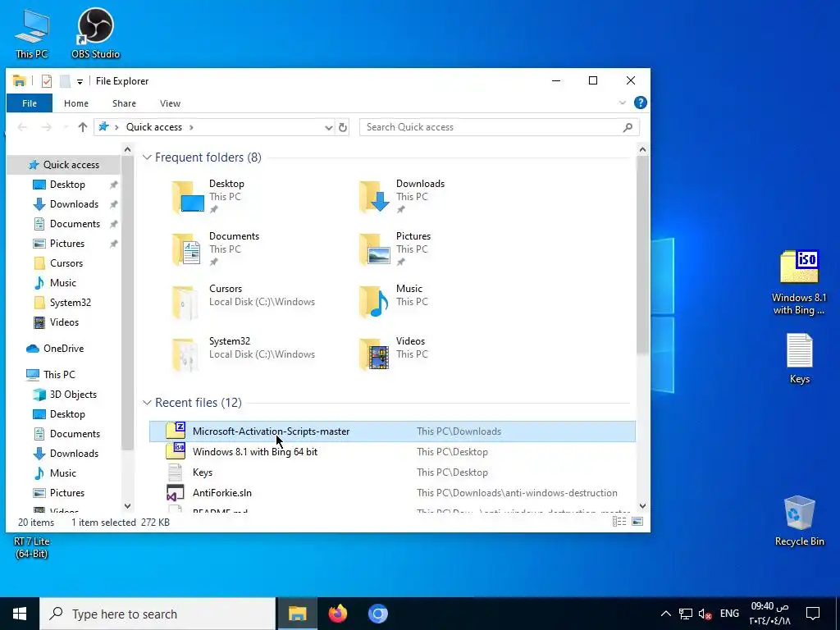Select the Keys text file on the desktop
Screen dimensions: 840x630
799,358
